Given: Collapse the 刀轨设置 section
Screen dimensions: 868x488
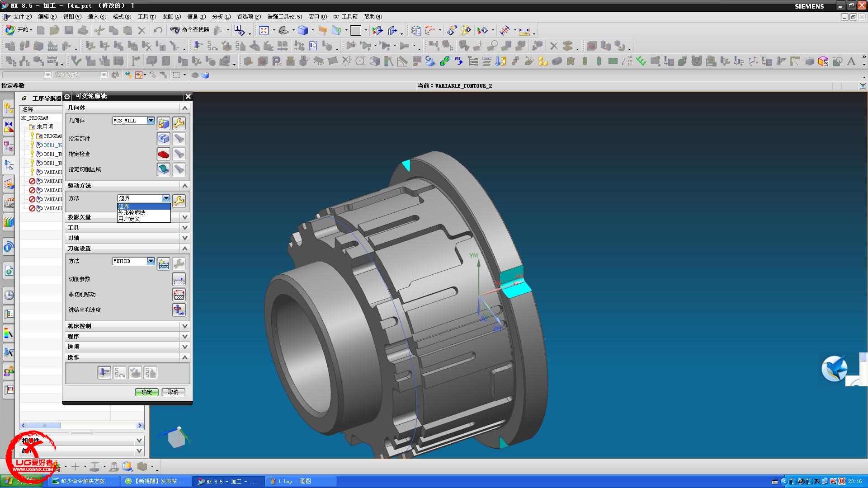Looking at the screenshot, I should 184,249.
